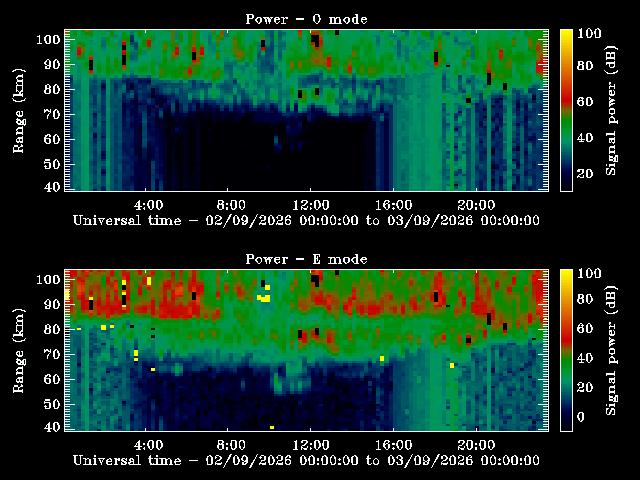Click the '4:00' tick label under O mode plot

click(x=149, y=205)
